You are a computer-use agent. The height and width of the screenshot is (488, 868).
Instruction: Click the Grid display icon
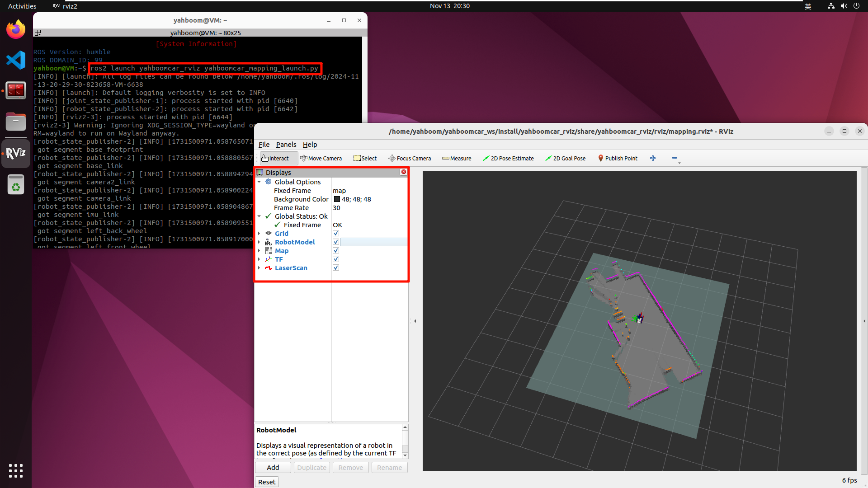268,233
